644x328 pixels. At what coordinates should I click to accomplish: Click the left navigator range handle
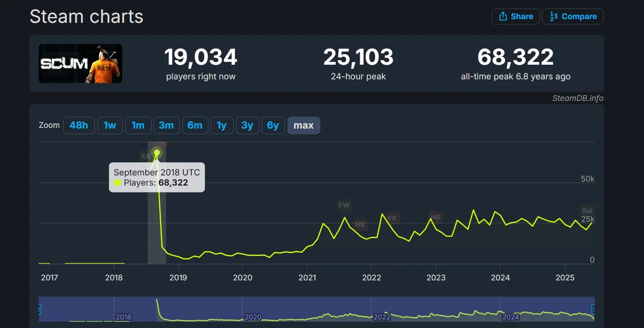(40, 310)
